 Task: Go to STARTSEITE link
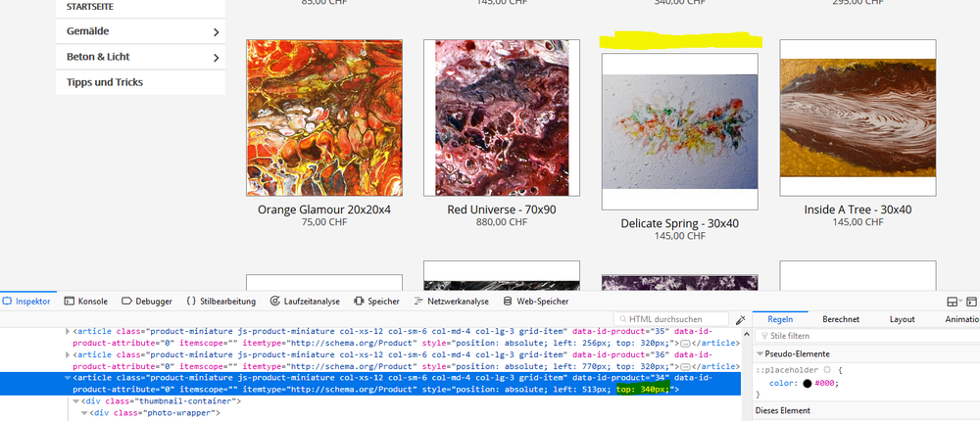pos(90,8)
